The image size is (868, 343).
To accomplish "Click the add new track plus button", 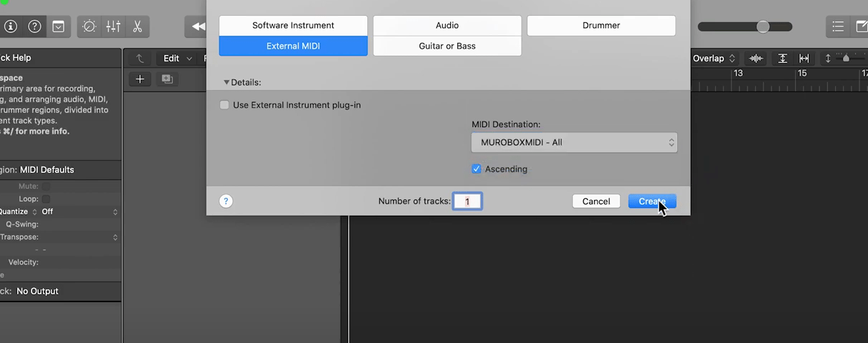I will coord(140,79).
